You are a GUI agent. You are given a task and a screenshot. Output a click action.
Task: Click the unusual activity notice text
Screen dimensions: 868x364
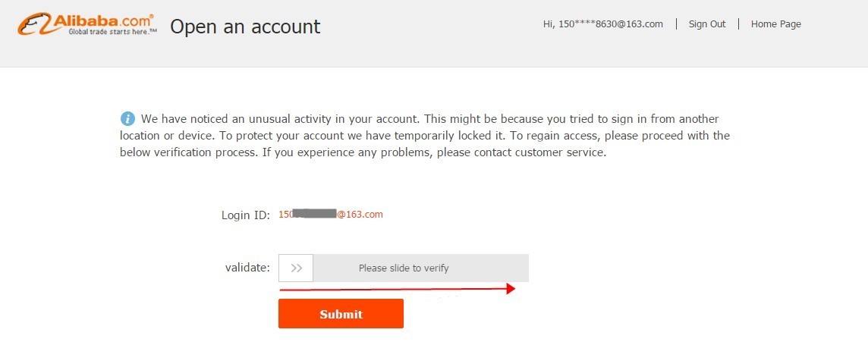pyautogui.click(x=425, y=136)
